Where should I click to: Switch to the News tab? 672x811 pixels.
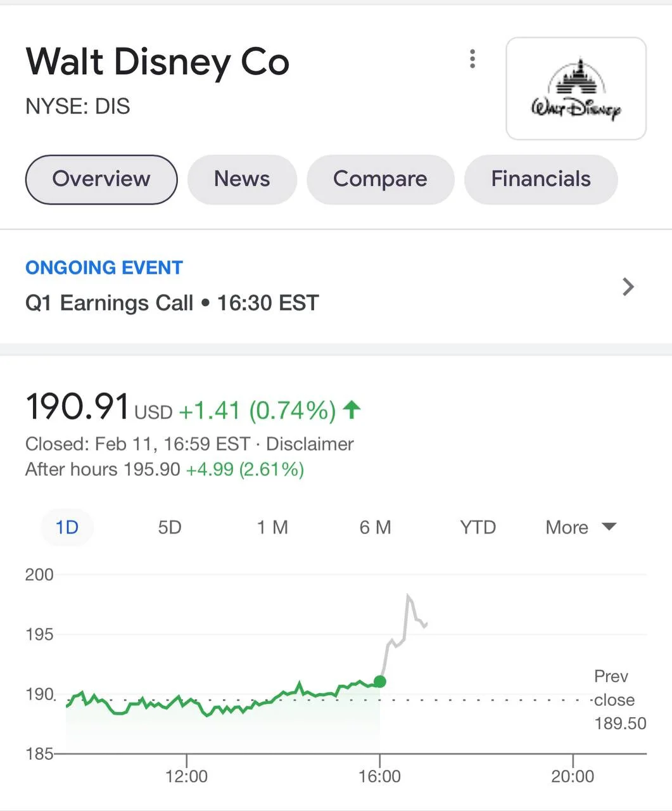[x=242, y=179]
